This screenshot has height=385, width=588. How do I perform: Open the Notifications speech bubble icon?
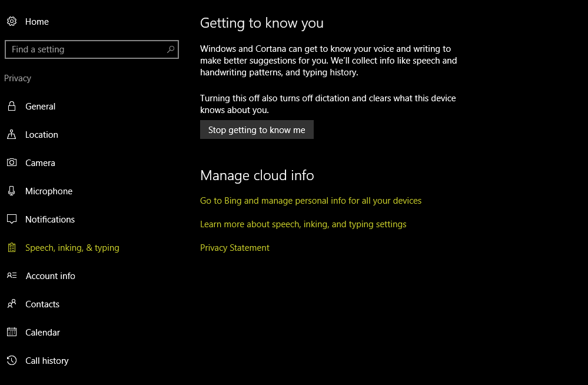pyautogui.click(x=12, y=219)
